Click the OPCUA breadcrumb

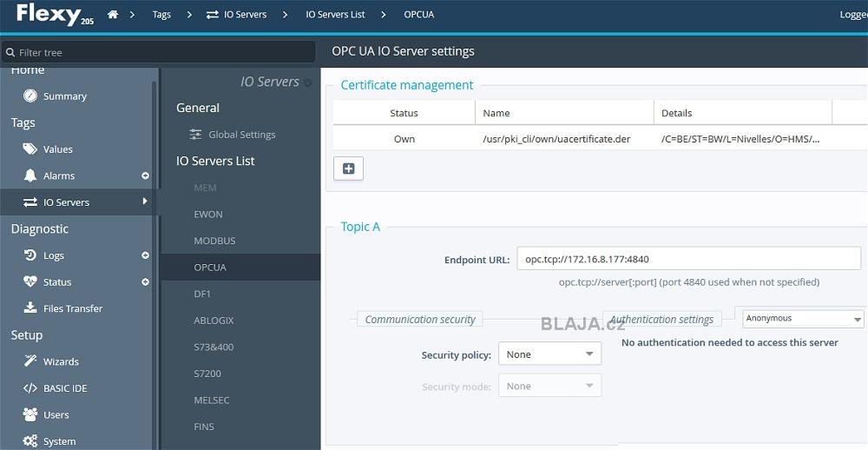(x=419, y=15)
